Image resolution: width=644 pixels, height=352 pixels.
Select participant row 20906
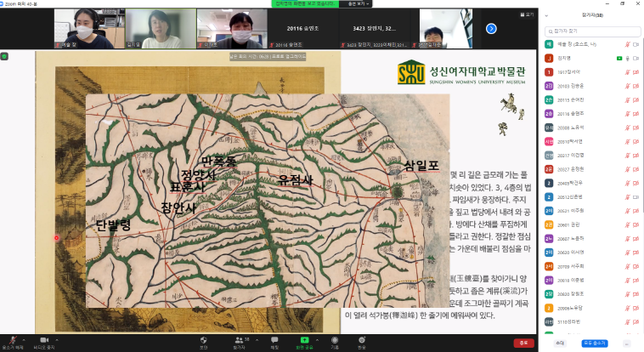coord(592,308)
